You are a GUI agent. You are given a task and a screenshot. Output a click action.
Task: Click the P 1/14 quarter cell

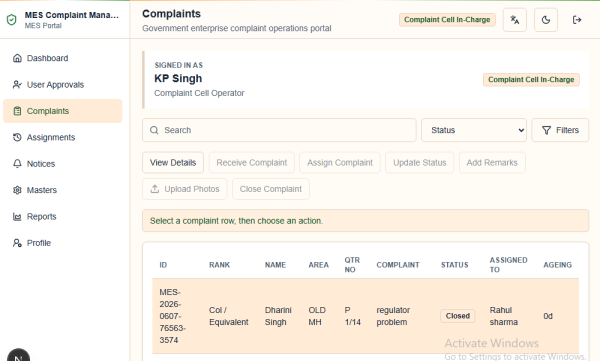352,316
